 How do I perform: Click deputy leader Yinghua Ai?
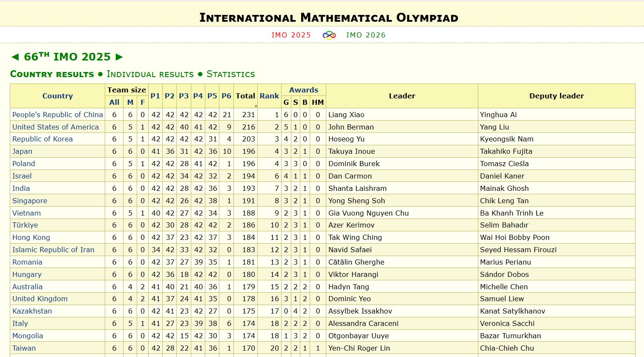point(498,115)
